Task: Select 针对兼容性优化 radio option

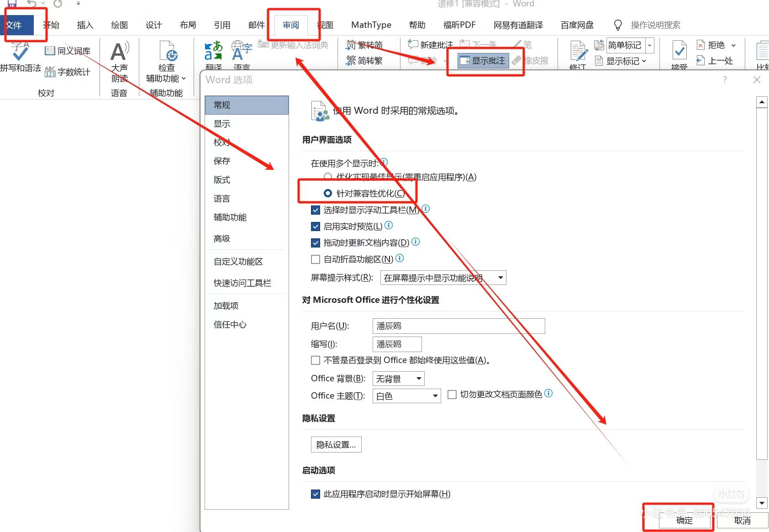Action: tap(327, 193)
